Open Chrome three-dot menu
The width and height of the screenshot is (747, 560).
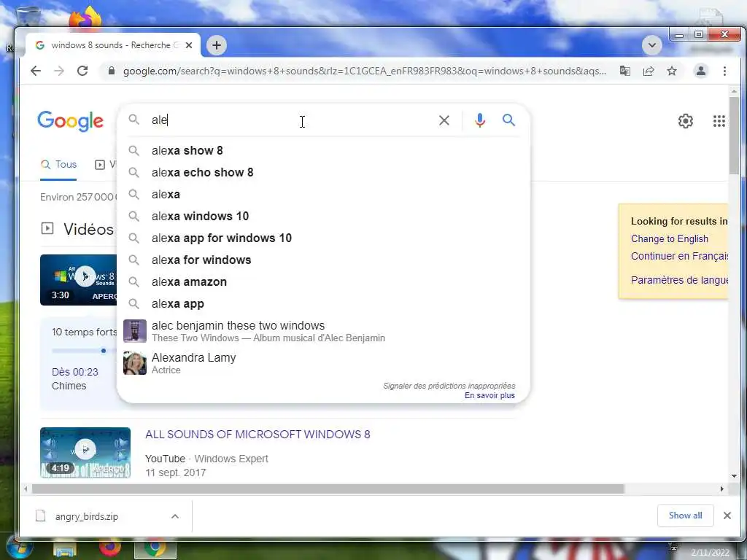[x=724, y=71]
